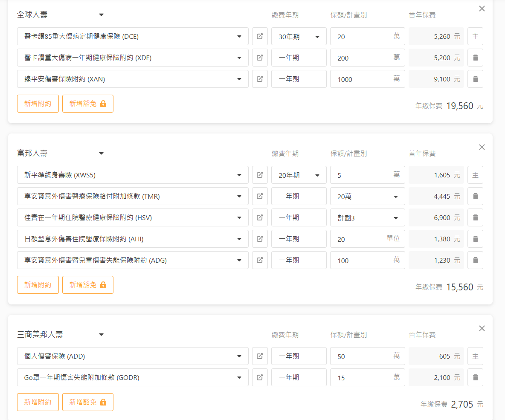Close the 富邦人壽 insurance card
Screen dimensions: 505x420
pyautogui.click(x=482, y=147)
